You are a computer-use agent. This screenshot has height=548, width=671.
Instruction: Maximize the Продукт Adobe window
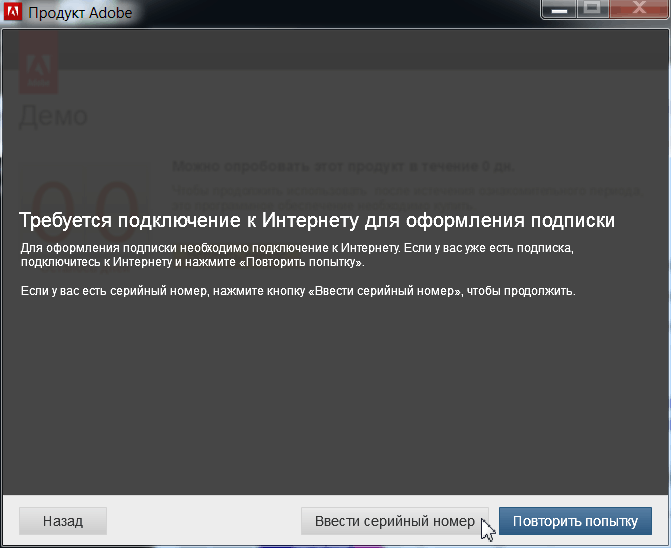[x=592, y=9]
